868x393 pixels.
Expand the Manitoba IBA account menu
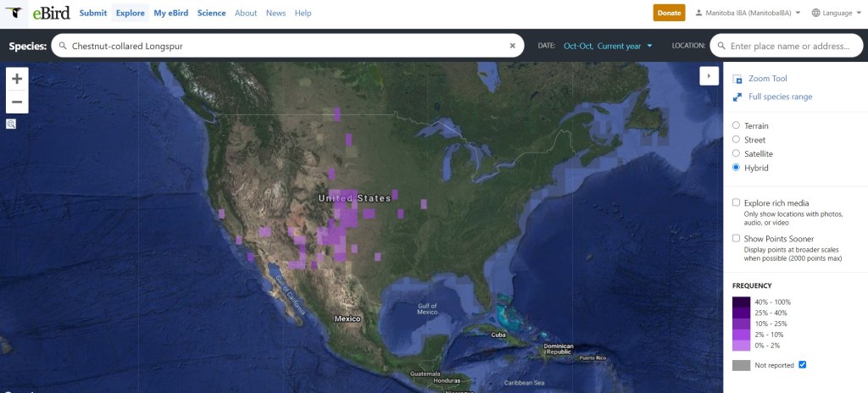click(747, 13)
